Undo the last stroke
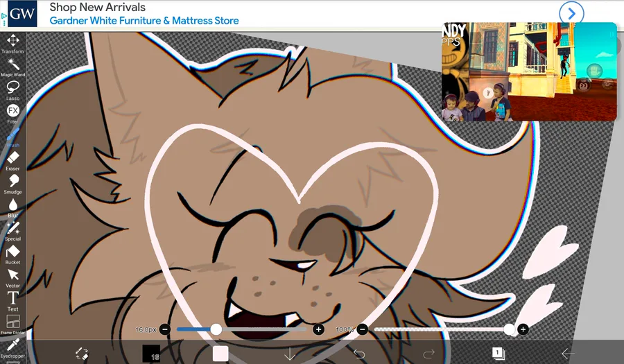Viewport: 624px width, 364px height. pos(359,354)
